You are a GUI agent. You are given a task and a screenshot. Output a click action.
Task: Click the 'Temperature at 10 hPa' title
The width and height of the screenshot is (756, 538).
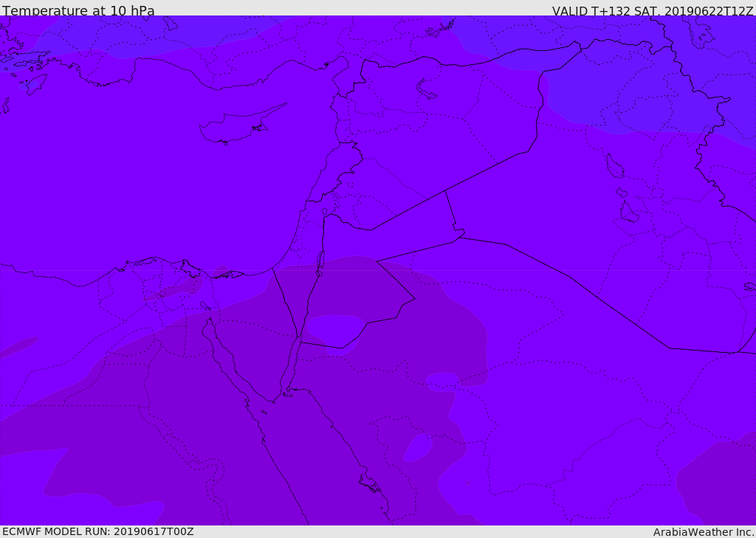coord(78,10)
